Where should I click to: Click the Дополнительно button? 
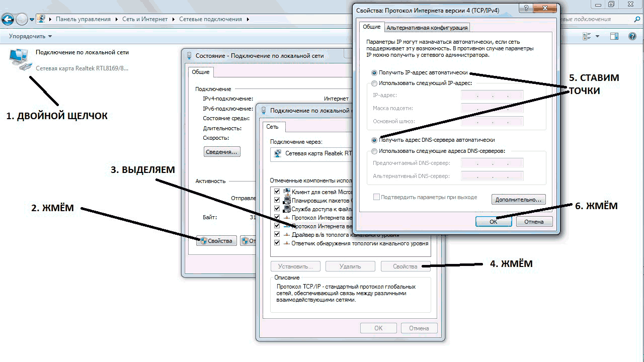pyautogui.click(x=518, y=200)
